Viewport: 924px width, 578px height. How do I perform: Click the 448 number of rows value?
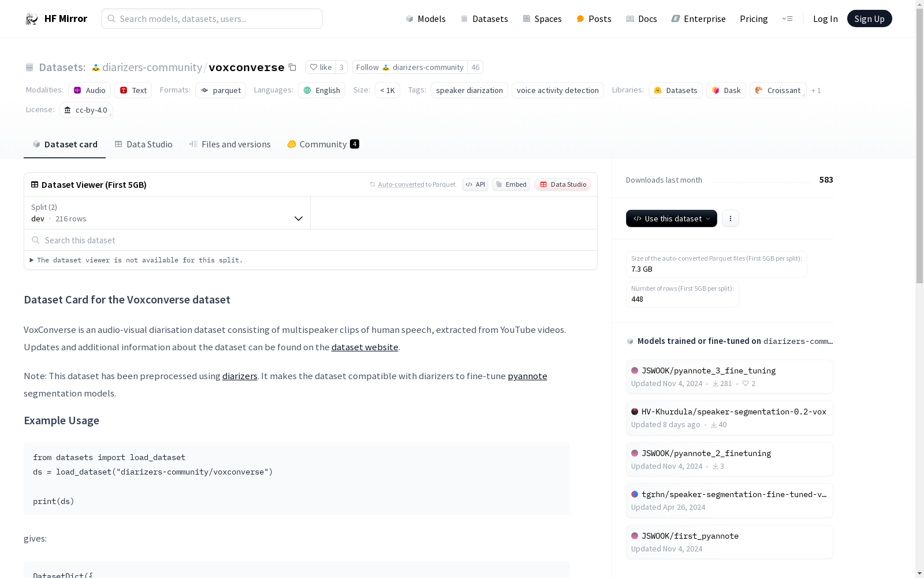(637, 299)
